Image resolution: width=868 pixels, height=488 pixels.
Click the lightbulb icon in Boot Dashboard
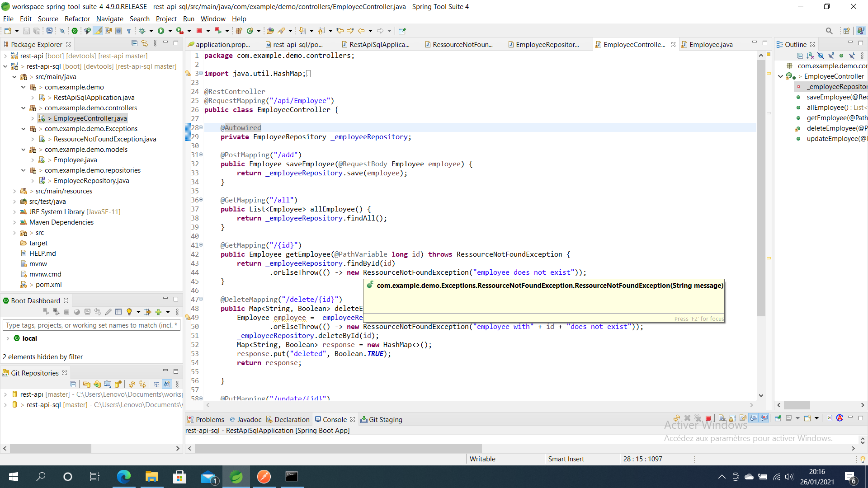[x=129, y=312]
